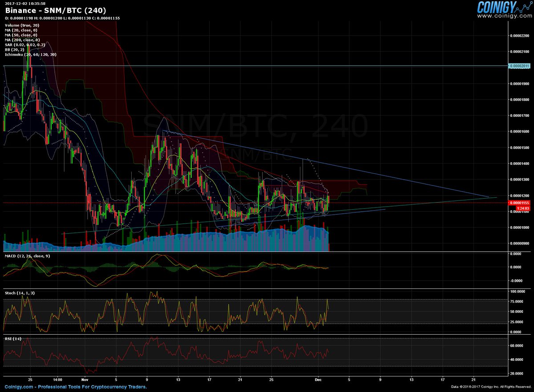
Task: Click the 25.0000 Stoch axis value
Action: (517, 322)
